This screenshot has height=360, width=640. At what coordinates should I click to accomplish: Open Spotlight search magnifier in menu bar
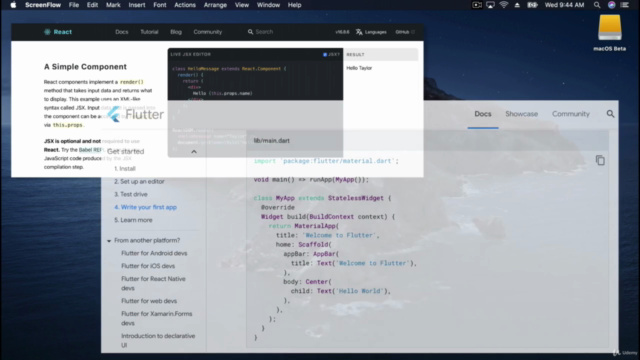pos(597,5)
